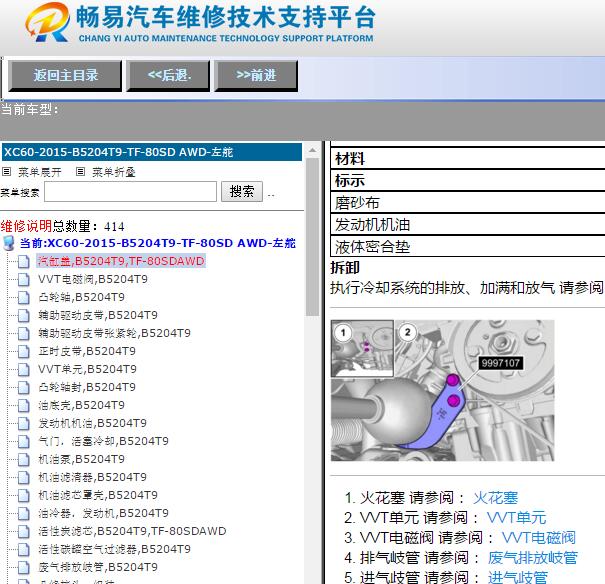Open tree item 油冷器, 发动机,B5204T9
Screen dimensions: 605x584
coord(103,513)
